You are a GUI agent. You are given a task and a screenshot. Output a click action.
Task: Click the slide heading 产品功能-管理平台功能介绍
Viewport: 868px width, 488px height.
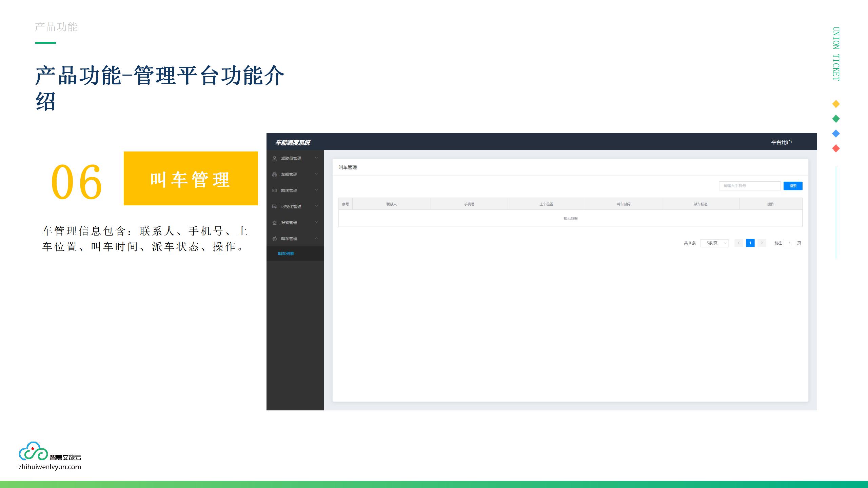coord(160,88)
